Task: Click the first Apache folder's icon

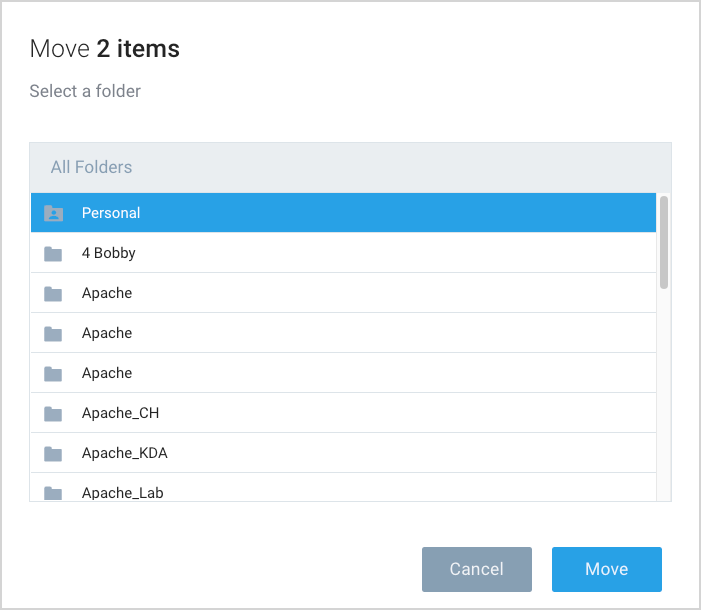Action: pos(54,294)
